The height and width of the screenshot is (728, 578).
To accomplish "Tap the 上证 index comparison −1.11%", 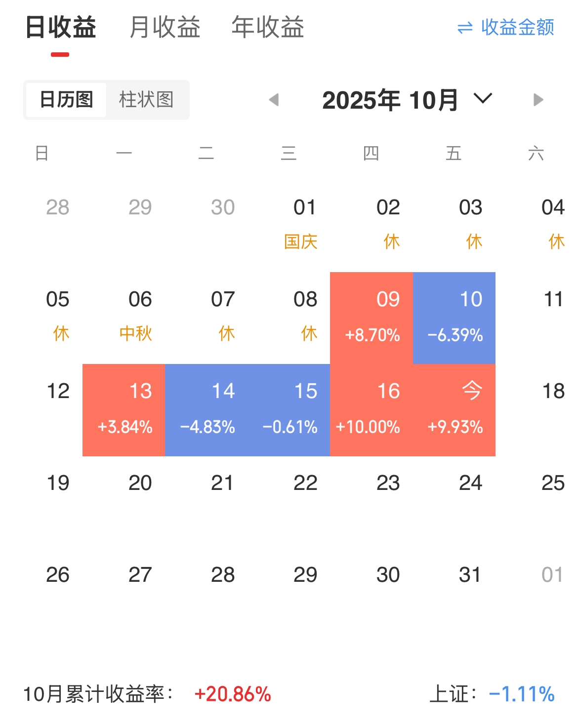I will click(521, 694).
